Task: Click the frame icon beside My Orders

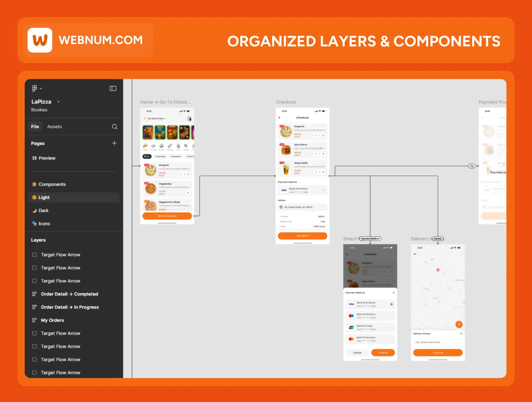Action: [35, 320]
